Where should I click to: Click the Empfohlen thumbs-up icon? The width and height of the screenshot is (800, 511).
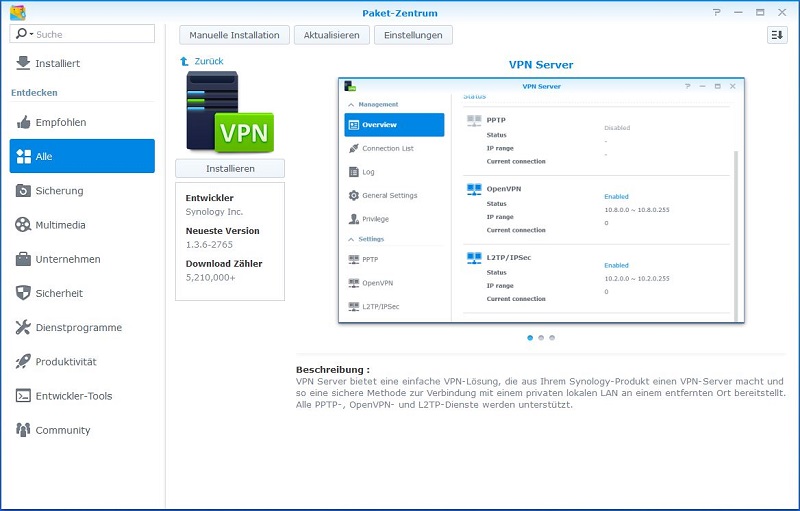click(23, 122)
